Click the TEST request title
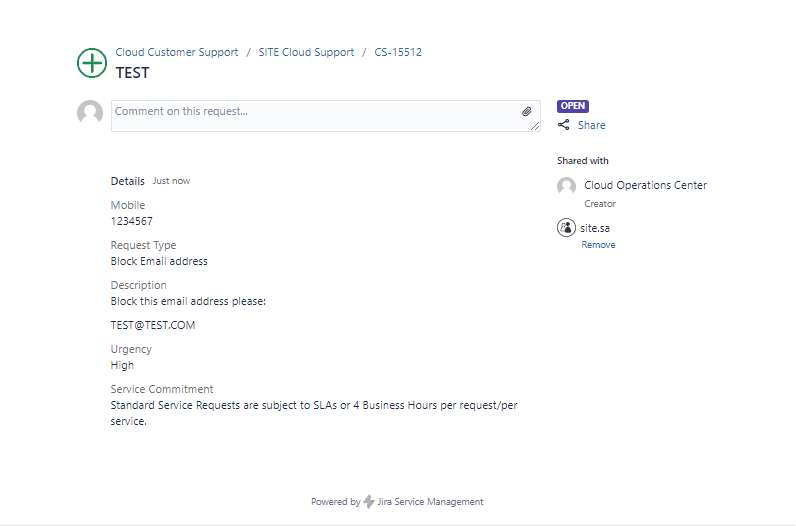The width and height of the screenshot is (796, 526). click(133, 73)
